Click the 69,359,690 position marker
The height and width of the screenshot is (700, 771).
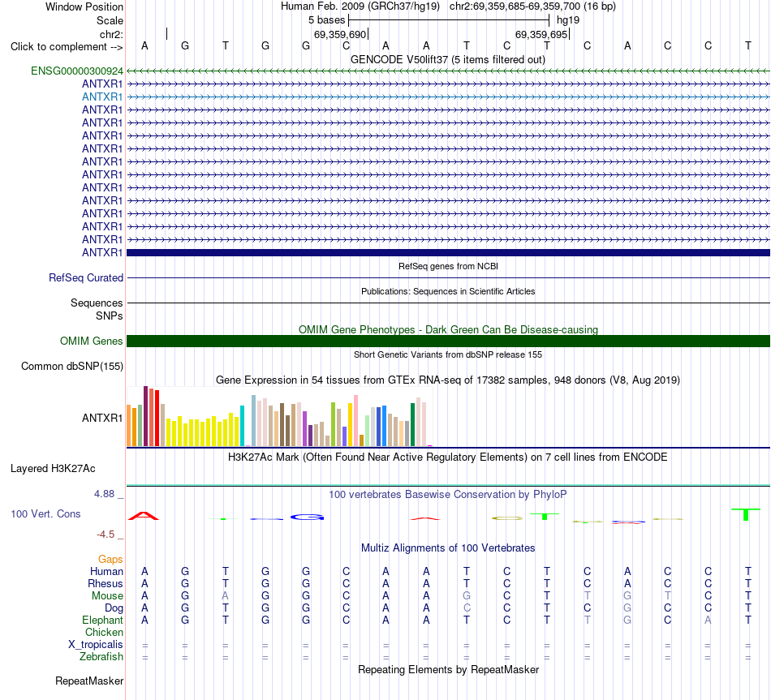coord(340,34)
